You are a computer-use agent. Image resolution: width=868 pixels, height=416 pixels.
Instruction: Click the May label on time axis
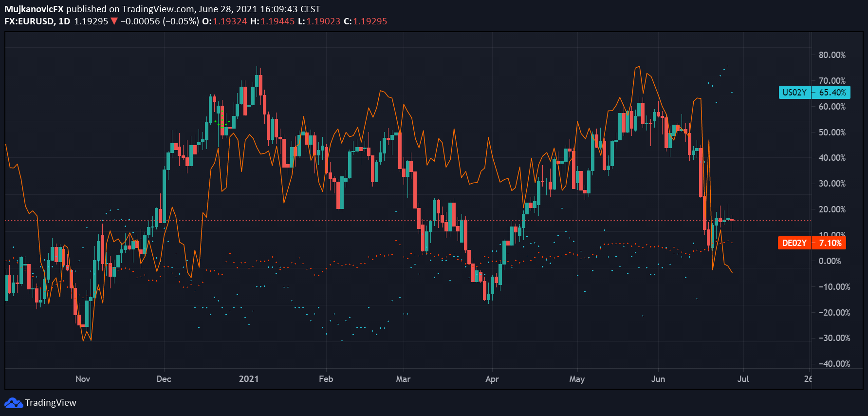(x=577, y=379)
